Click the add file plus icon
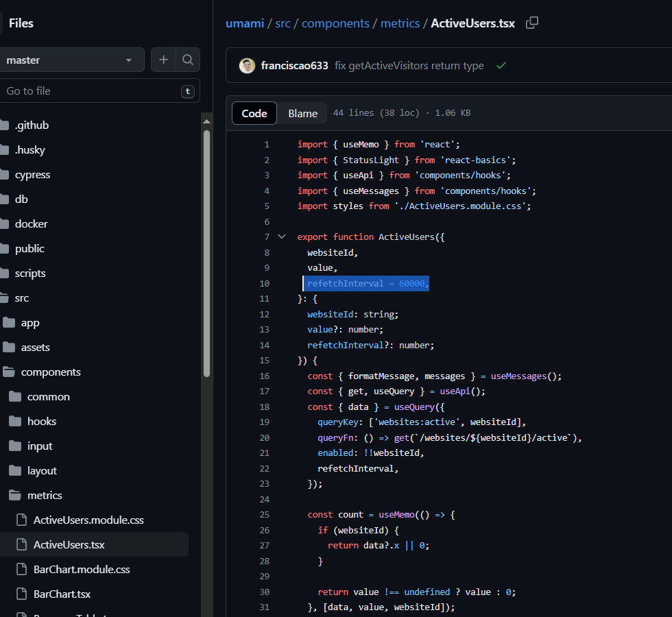Viewport: 672px width, 617px height. [x=163, y=60]
